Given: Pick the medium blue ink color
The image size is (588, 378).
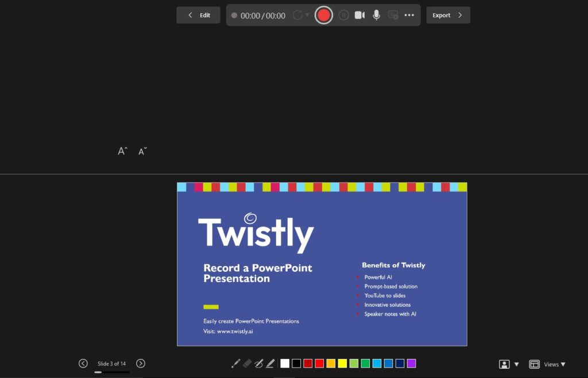Looking at the screenshot, I should click(389, 364).
